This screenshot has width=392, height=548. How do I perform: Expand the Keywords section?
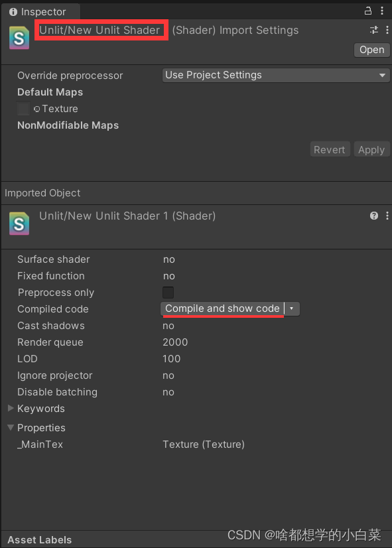tap(10, 409)
